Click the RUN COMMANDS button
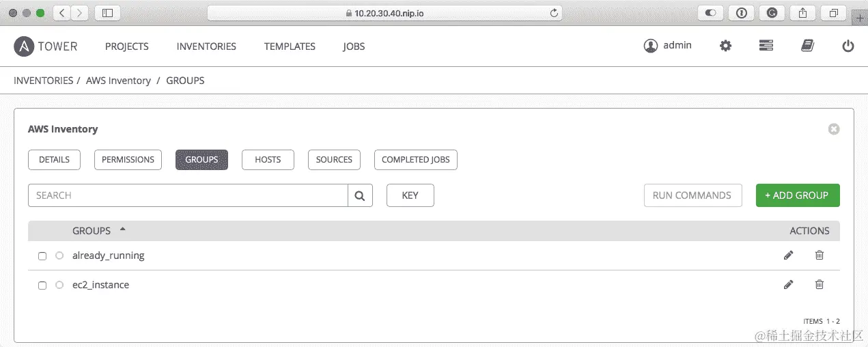This screenshot has height=347, width=868. click(x=692, y=195)
